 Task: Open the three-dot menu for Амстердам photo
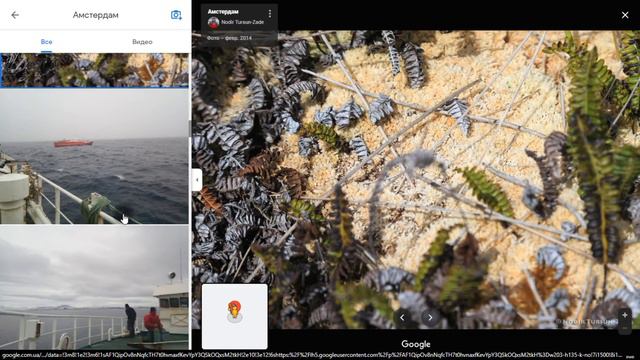click(270, 14)
